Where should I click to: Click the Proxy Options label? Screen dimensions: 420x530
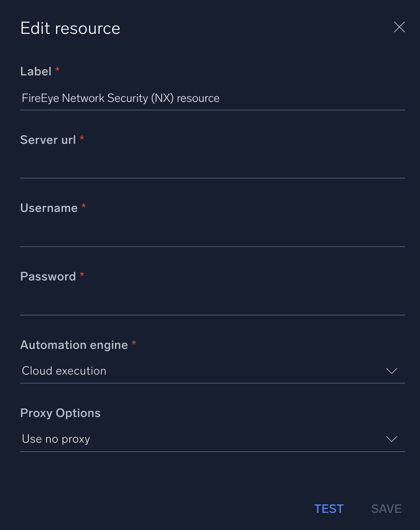pyautogui.click(x=60, y=413)
